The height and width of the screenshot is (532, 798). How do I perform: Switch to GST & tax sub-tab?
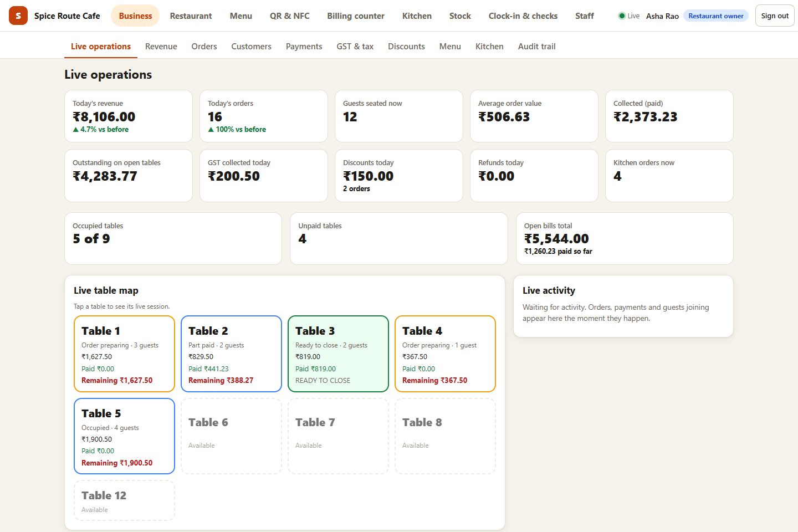point(355,47)
